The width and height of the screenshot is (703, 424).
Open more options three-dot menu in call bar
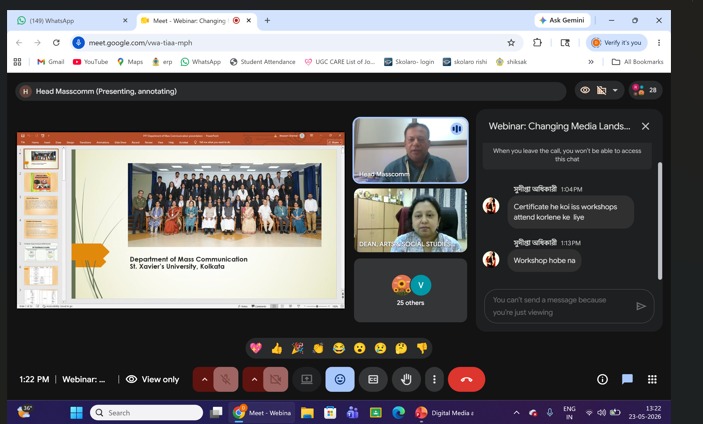[x=434, y=379]
